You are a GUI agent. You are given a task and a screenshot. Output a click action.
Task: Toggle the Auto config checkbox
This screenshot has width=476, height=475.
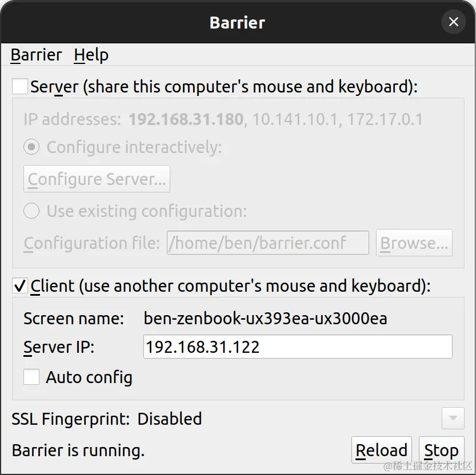coord(31,377)
